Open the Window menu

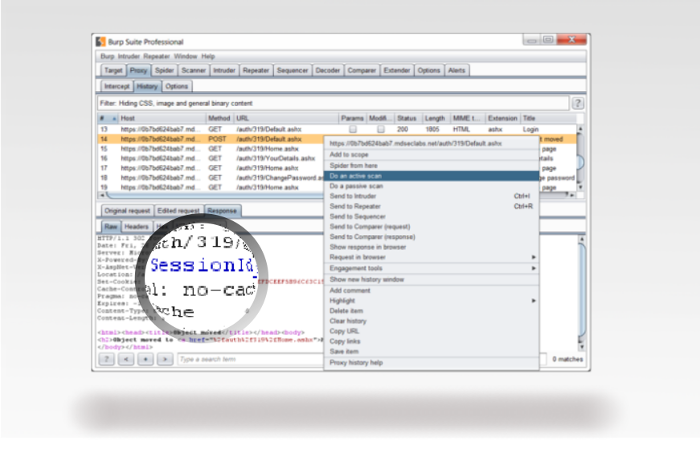coord(185,56)
